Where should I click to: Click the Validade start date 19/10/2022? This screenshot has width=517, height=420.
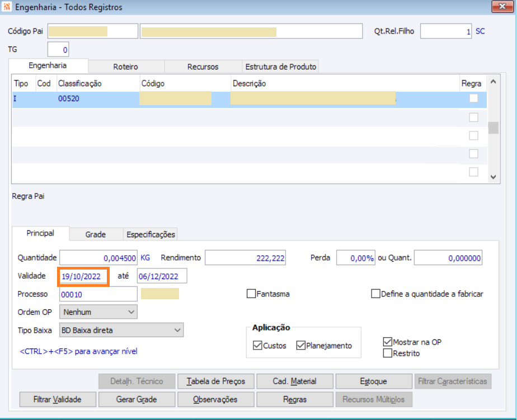(84, 276)
